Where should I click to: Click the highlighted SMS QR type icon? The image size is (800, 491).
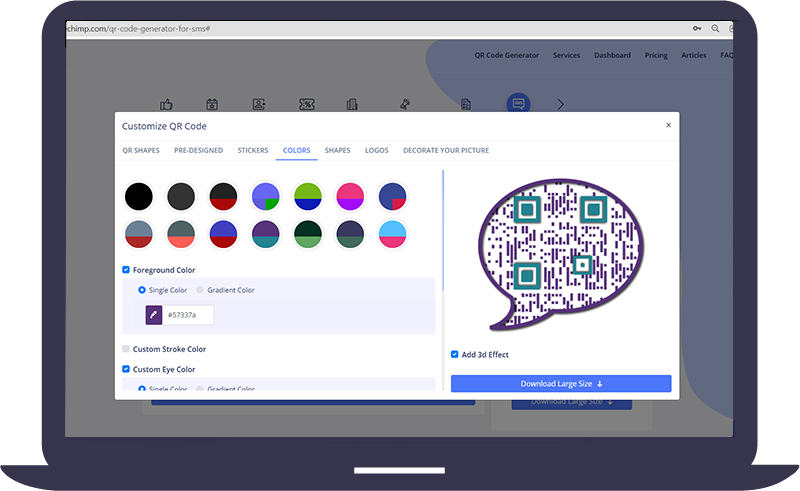[518, 104]
